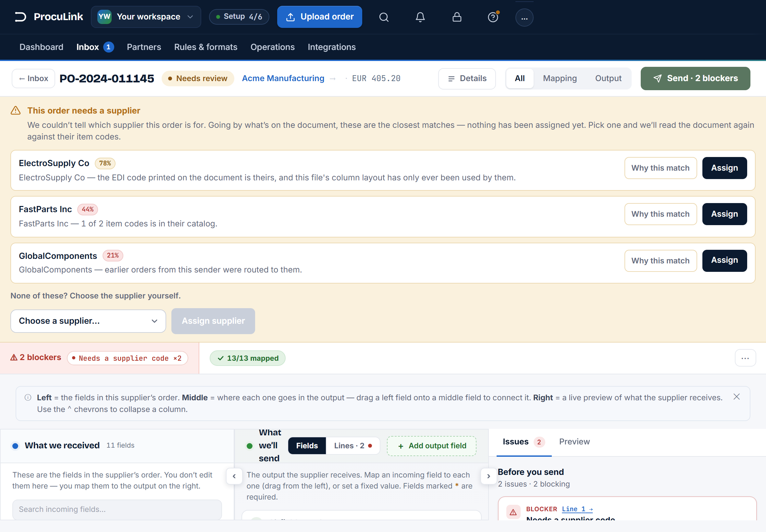Click Why this match for GlobalComponents
766x532 pixels.
(x=660, y=261)
